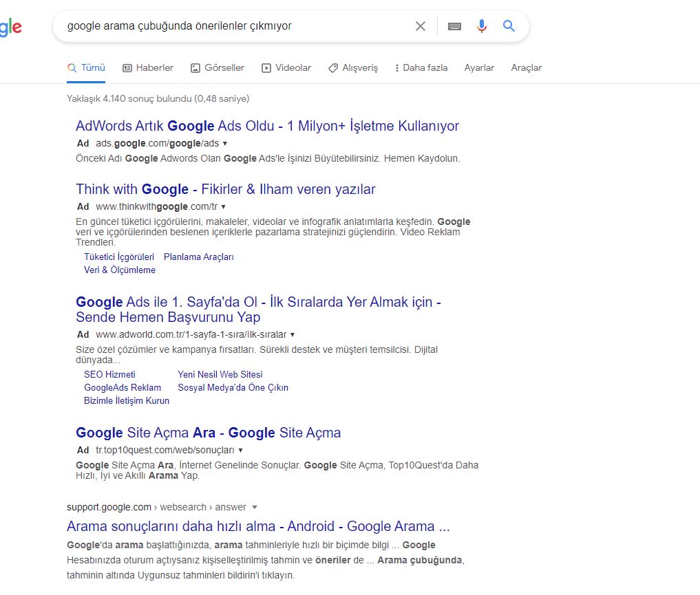The width and height of the screenshot is (700, 595).
Task: Open the Ayarlar menu
Action: click(479, 68)
